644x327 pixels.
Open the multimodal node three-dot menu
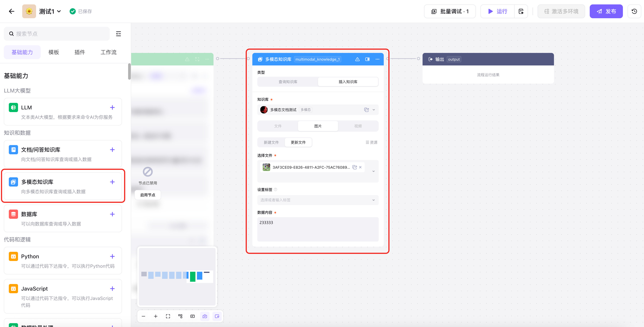[x=377, y=59]
